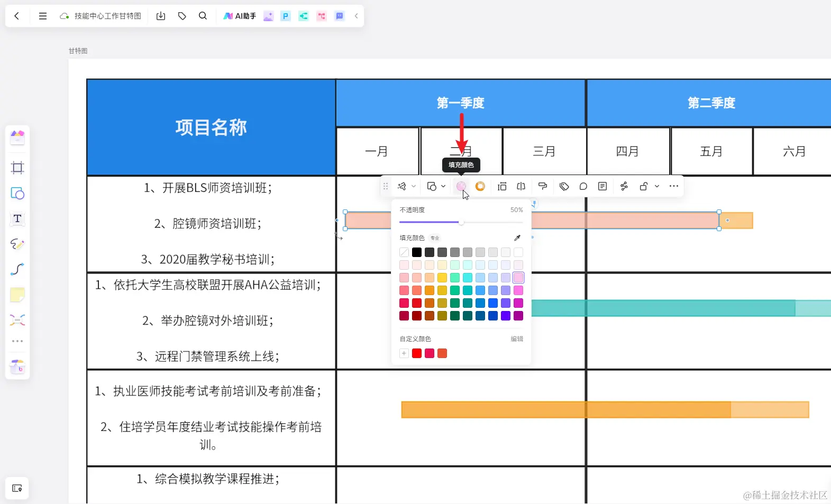
Task: Add a custom color with plus button
Action: [404, 353]
